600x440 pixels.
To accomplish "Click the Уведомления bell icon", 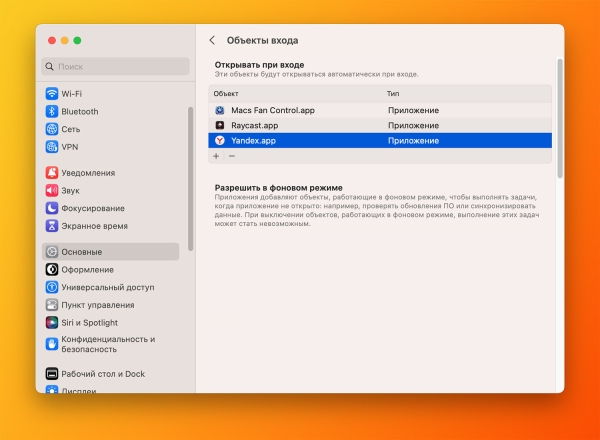I will (x=52, y=173).
